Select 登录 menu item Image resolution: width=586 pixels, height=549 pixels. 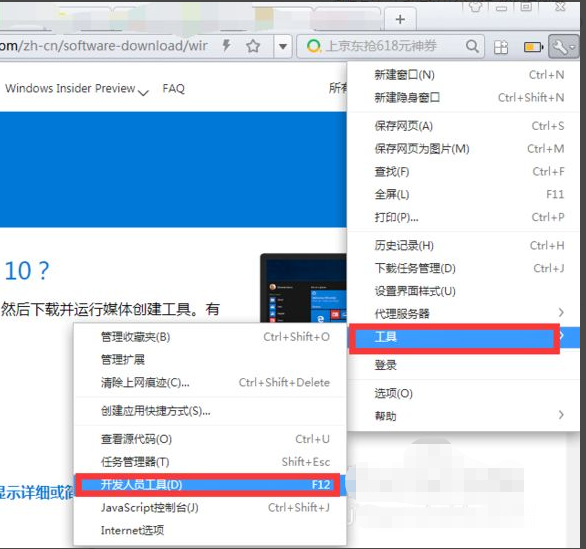(463, 365)
